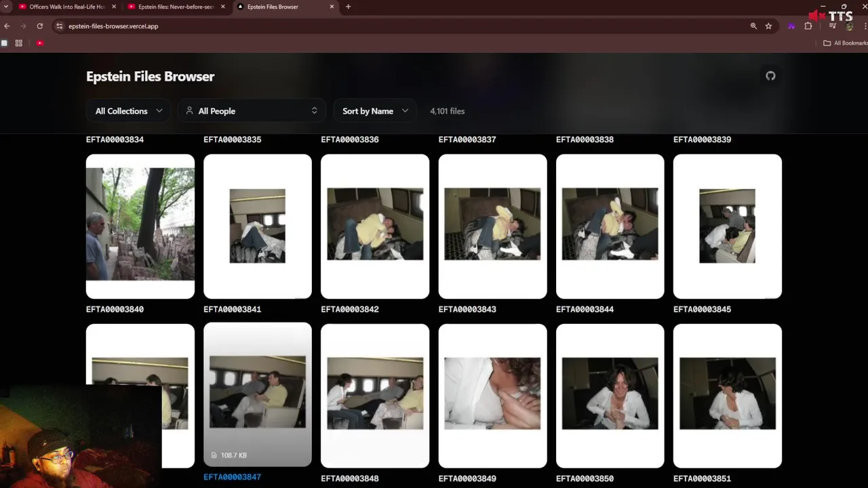Click the zoom magnifier in address bar

click(x=753, y=26)
